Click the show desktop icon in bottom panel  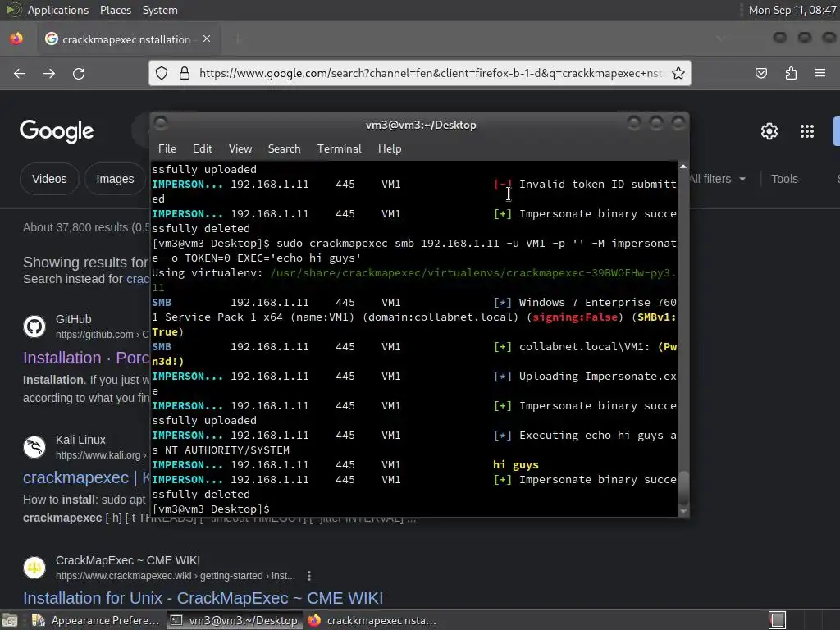pyautogui.click(x=9, y=620)
